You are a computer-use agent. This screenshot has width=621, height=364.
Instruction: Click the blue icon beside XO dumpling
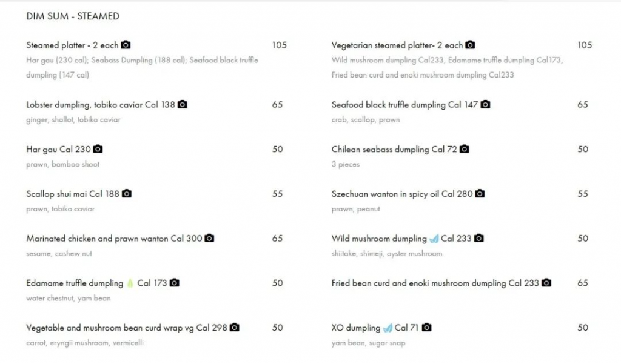coord(388,328)
